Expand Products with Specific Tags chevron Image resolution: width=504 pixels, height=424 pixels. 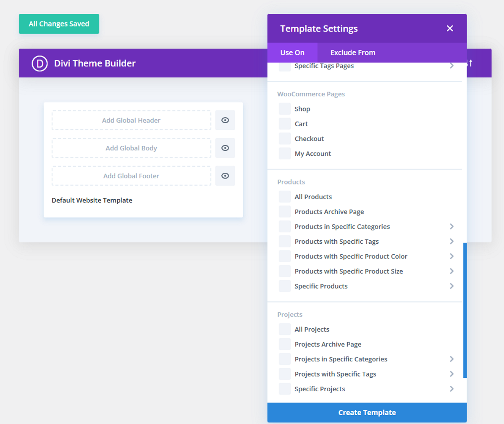click(x=451, y=241)
